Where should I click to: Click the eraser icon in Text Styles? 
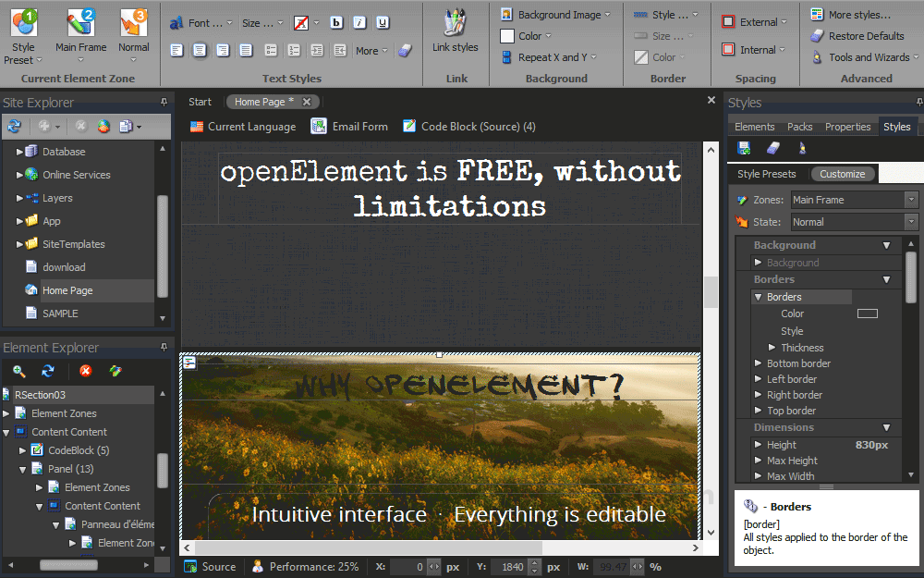click(x=405, y=51)
